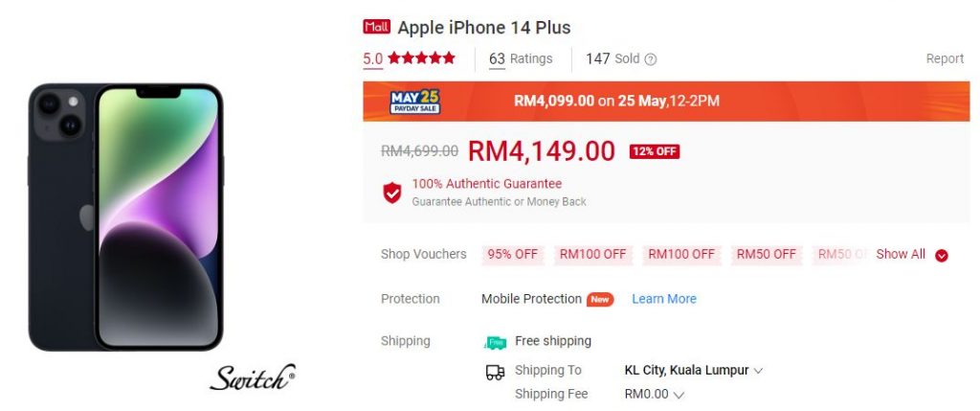Click the red Mall badge icon
Screen dimensions: 980x411
coord(376,27)
